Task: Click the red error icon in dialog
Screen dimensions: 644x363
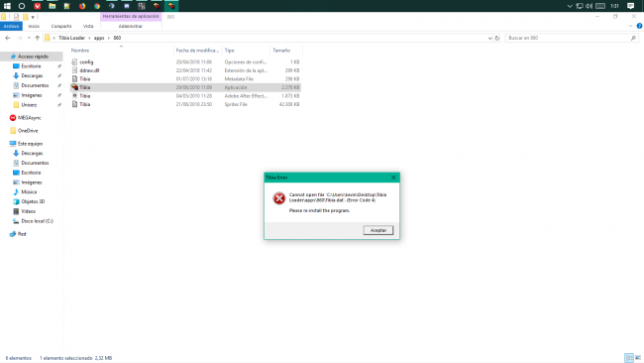Action: click(x=279, y=198)
